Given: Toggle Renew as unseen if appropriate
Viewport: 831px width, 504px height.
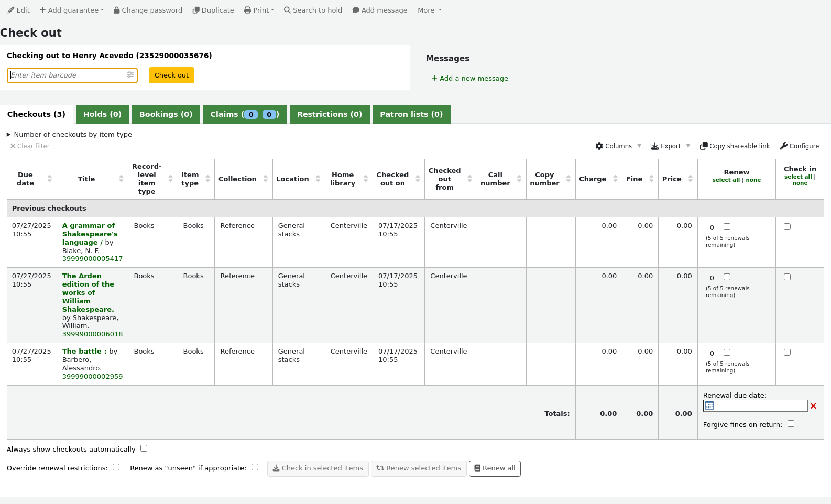Looking at the screenshot, I should 255,467.
